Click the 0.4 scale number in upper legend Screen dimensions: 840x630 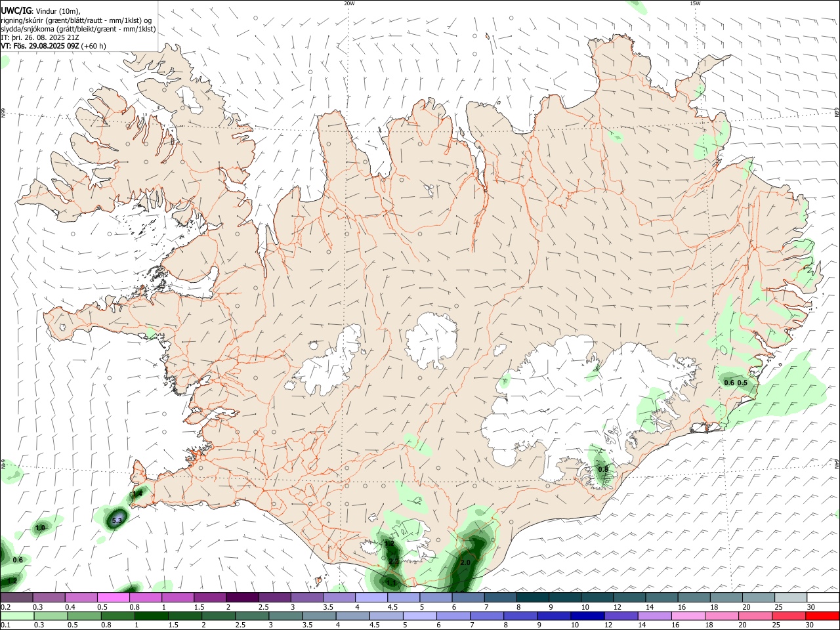click(70, 607)
